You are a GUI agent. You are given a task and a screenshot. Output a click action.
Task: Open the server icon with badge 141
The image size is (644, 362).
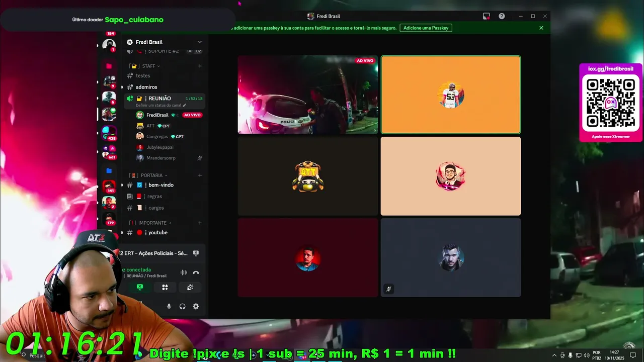109,187
